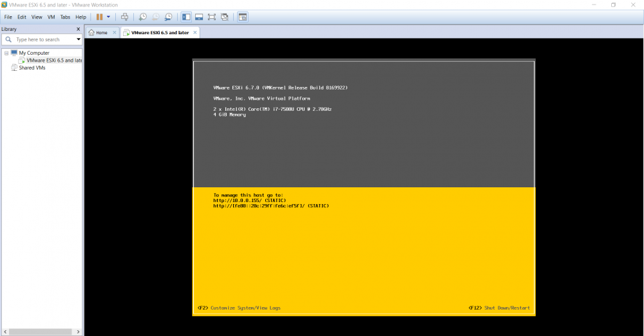Toggle the thumbnail bar view

tap(199, 17)
